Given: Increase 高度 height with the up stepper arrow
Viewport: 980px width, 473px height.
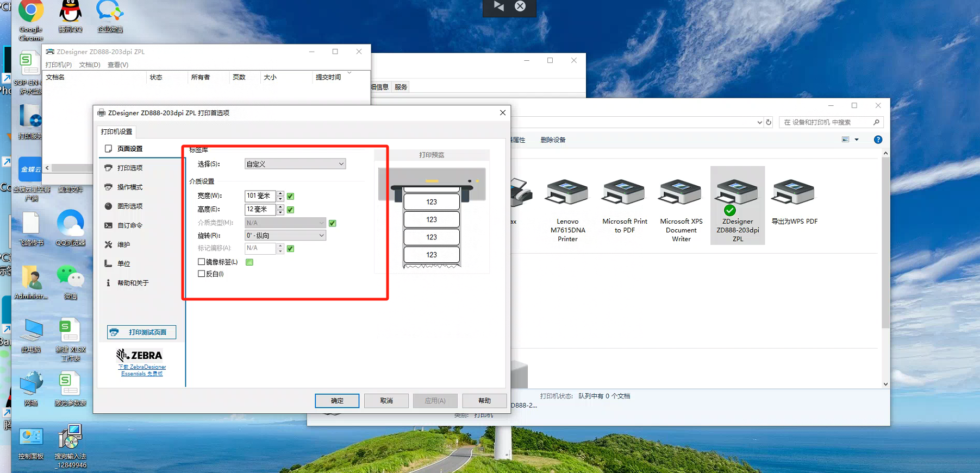Looking at the screenshot, I should pos(280,206).
